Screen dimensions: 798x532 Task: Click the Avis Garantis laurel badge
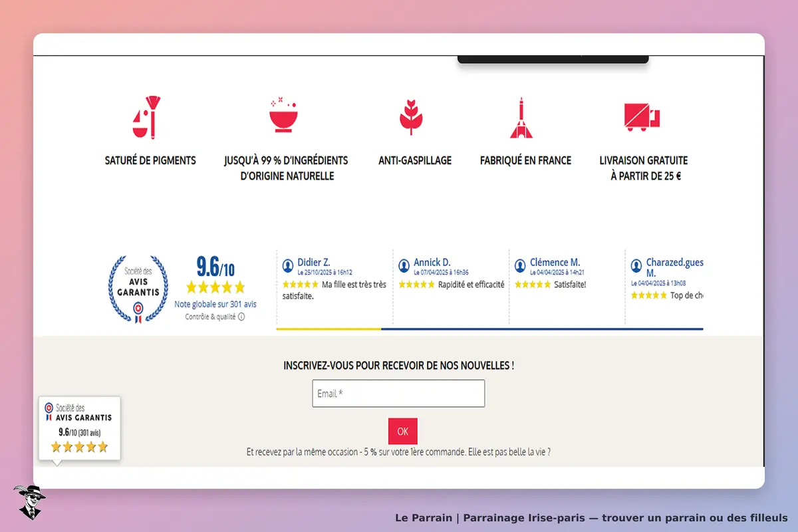[138, 289]
